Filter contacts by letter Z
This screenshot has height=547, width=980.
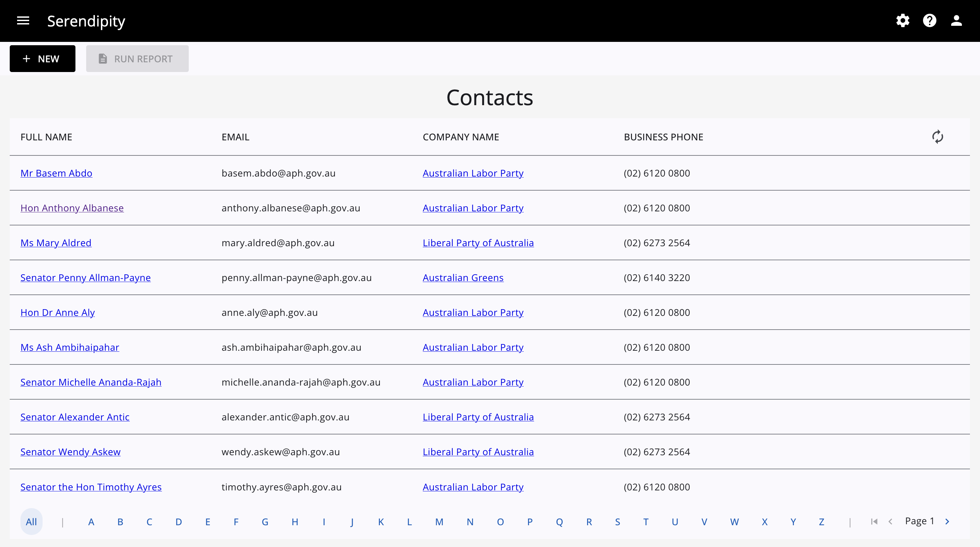821,522
